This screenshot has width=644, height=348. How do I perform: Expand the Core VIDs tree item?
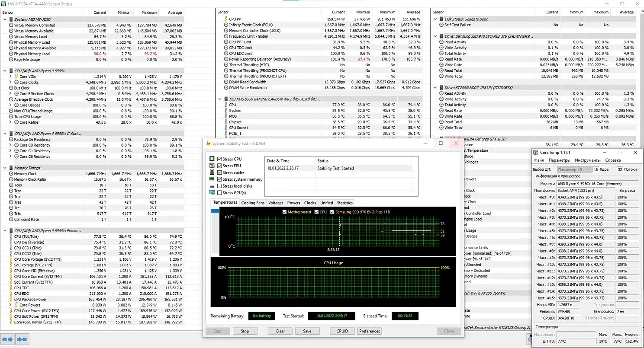click(10, 77)
